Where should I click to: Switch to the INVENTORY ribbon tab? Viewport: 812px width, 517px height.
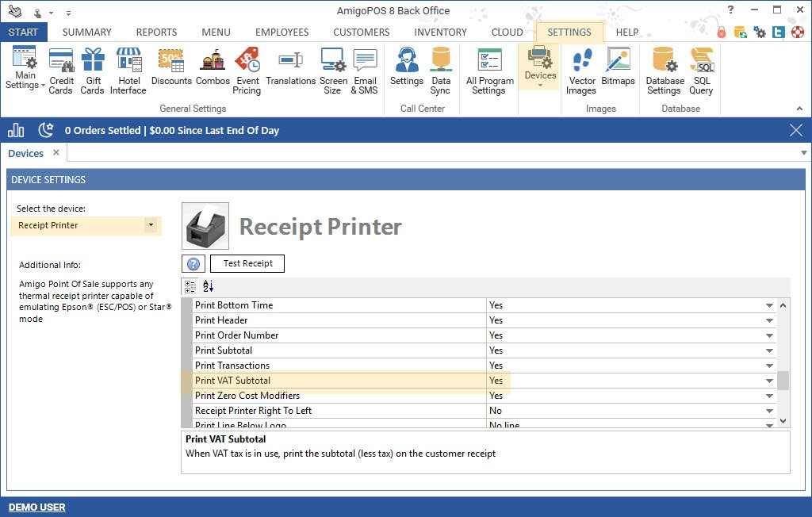point(440,33)
